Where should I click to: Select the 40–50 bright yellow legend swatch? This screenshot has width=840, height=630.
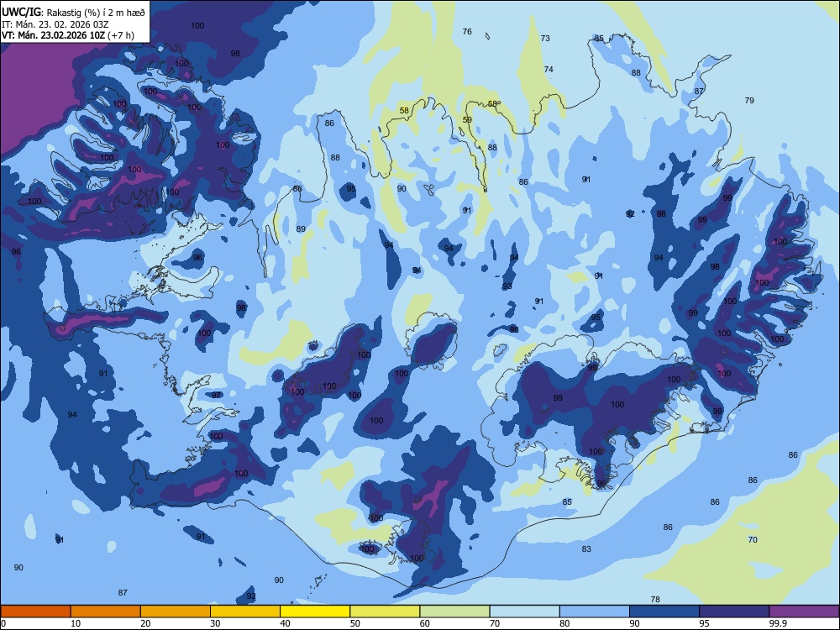(315, 612)
